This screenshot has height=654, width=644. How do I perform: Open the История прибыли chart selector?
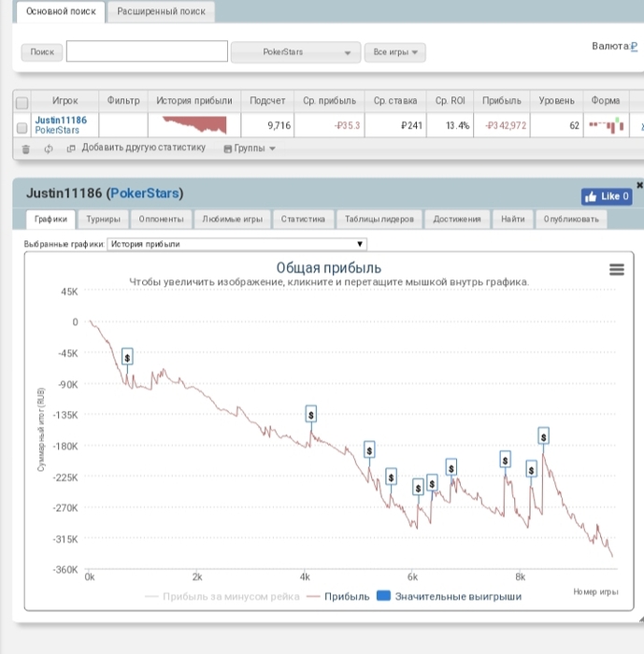[x=237, y=244]
